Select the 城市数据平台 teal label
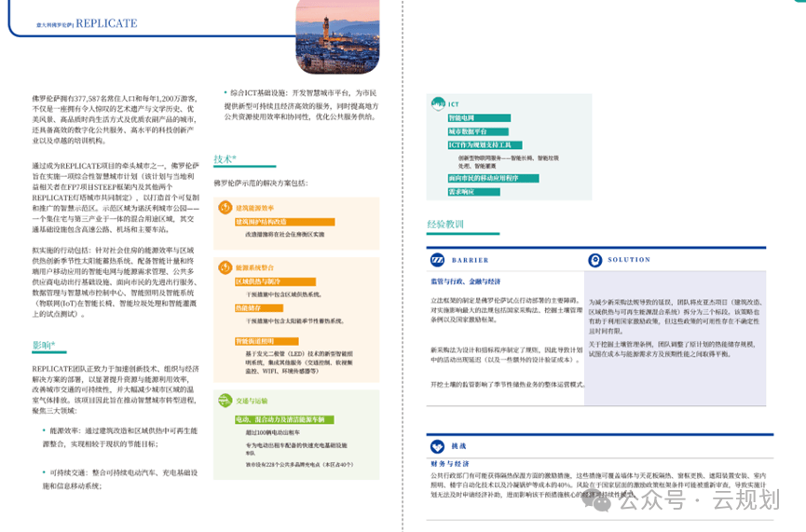Image resolution: width=806 pixels, height=532 pixels. (468, 132)
